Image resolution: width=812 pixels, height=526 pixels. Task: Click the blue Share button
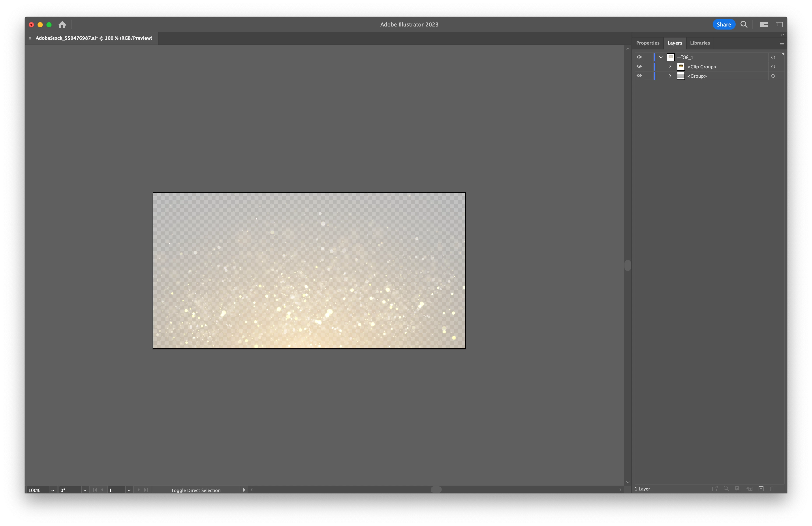(724, 24)
